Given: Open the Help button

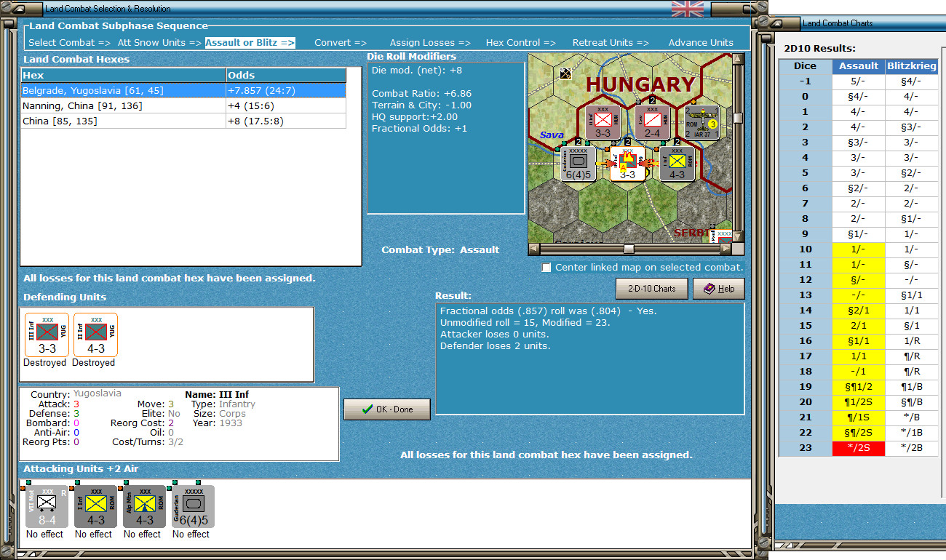Looking at the screenshot, I should coord(718,289).
